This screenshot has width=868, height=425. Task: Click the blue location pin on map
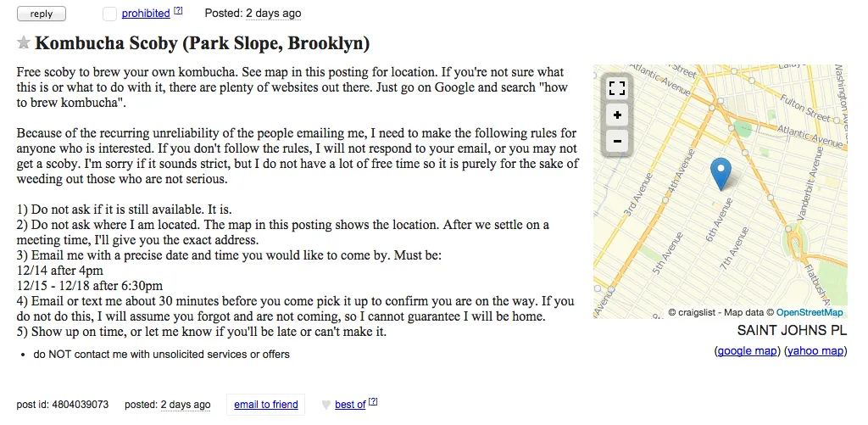(x=721, y=173)
